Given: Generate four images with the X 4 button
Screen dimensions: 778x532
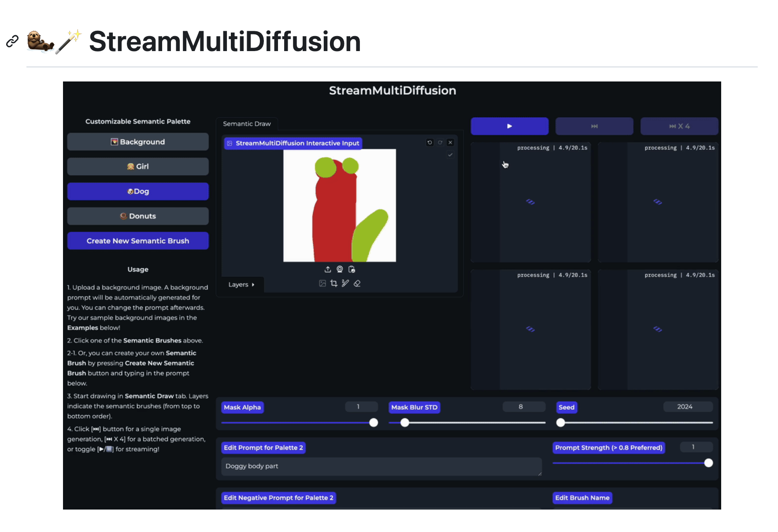Looking at the screenshot, I should click(679, 126).
